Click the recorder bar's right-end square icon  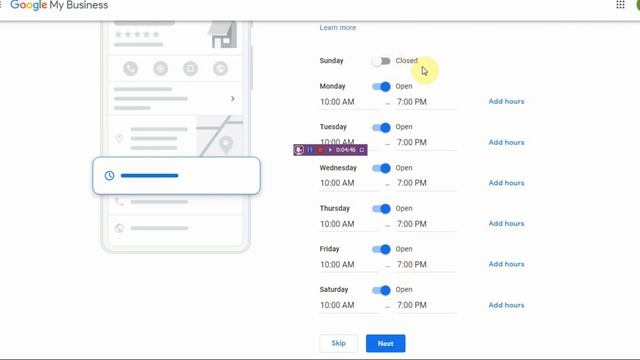(362, 150)
